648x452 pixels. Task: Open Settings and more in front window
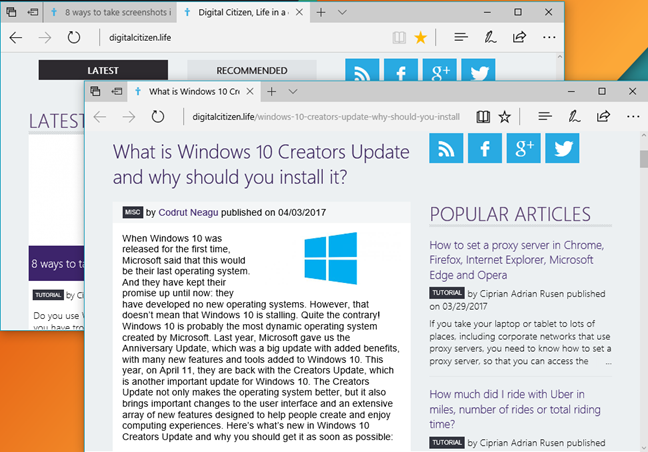(x=633, y=117)
